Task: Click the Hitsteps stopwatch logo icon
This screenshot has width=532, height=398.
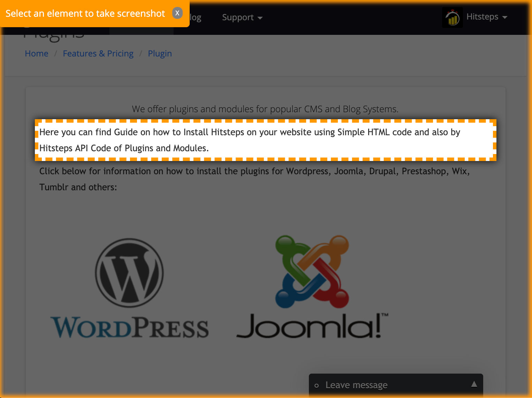Action: [x=452, y=17]
